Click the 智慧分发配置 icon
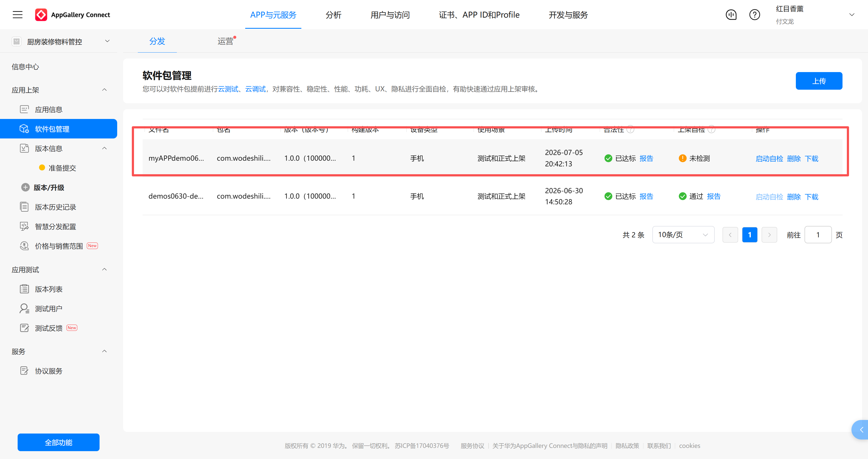Screen dimensions: 868x459 [x=24, y=227]
